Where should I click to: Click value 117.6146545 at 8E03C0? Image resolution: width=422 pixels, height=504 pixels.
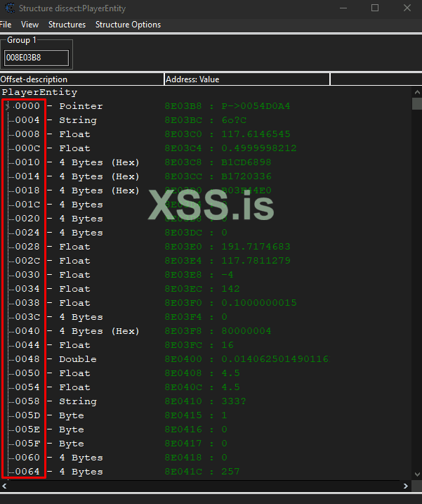click(x=256, y=134)
